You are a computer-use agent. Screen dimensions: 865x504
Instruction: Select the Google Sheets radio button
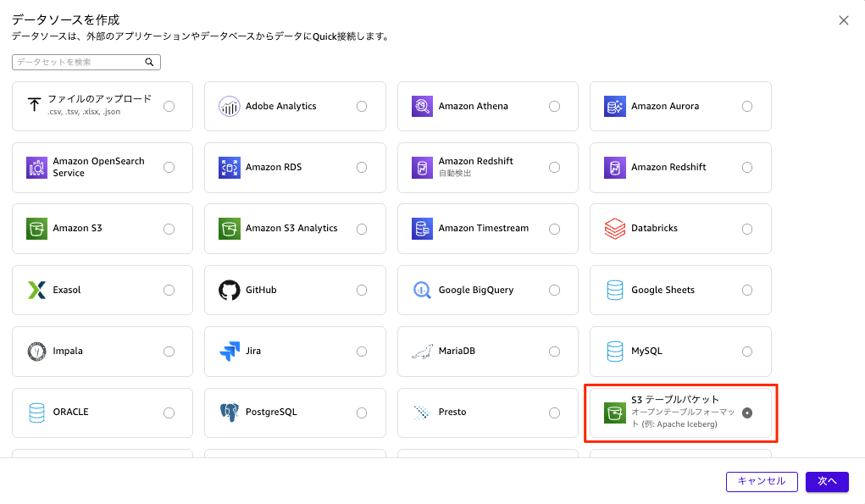coord(747,290)
